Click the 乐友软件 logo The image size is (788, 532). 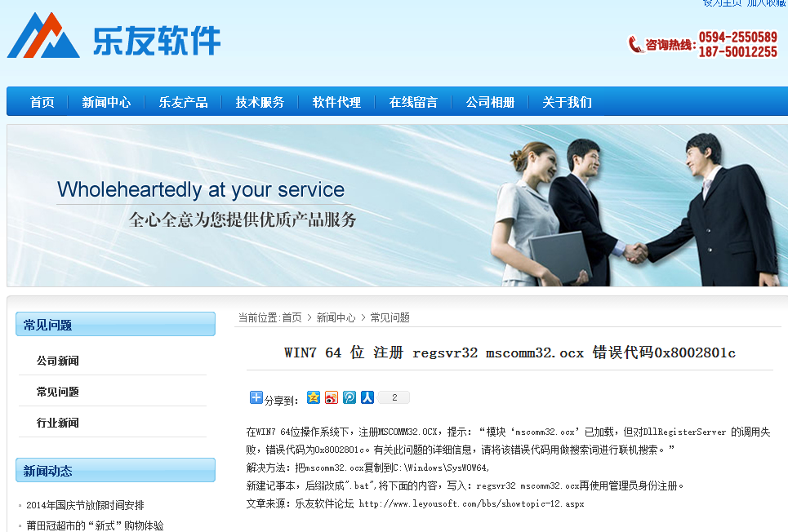pyautogui.click(x=114, y=36)
